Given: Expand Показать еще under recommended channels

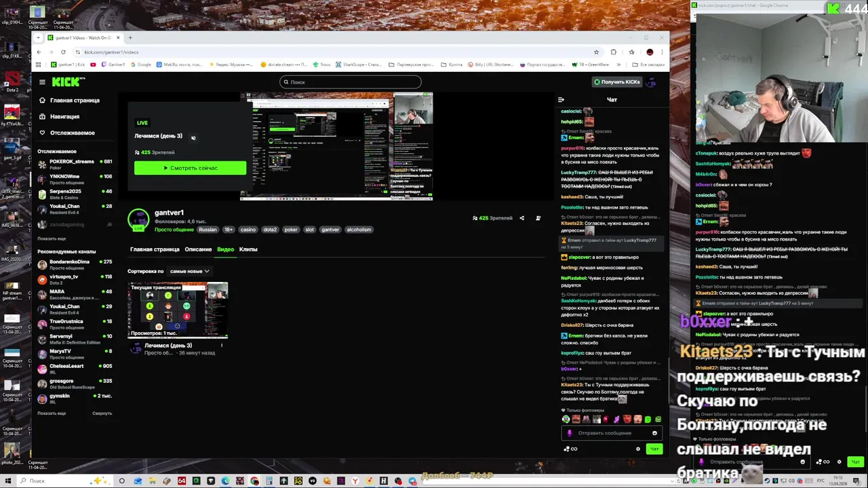Looking at the screenshot, I should 52,413.
